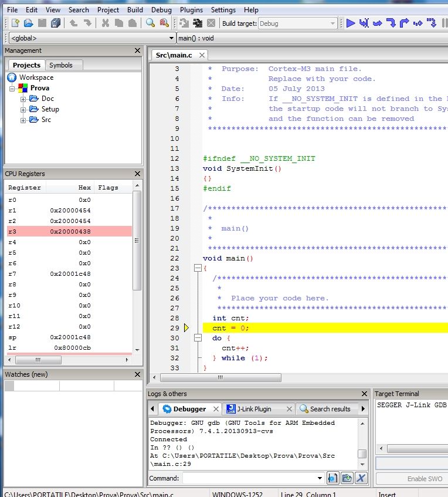The height and width of the screenshot is (497, 448).
Task: Click the Run to cursor icon
Action: pyautogui.click(x=364, y=23)
